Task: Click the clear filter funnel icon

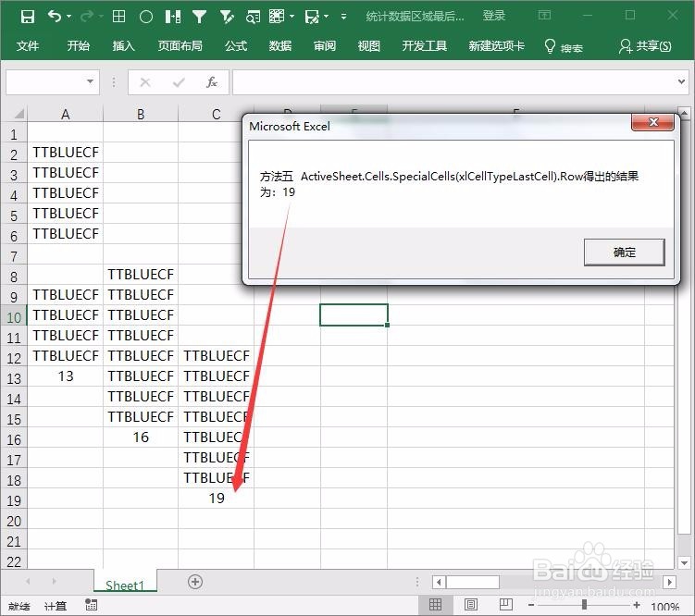Action: pyautogui.click(x=227, y=18)
